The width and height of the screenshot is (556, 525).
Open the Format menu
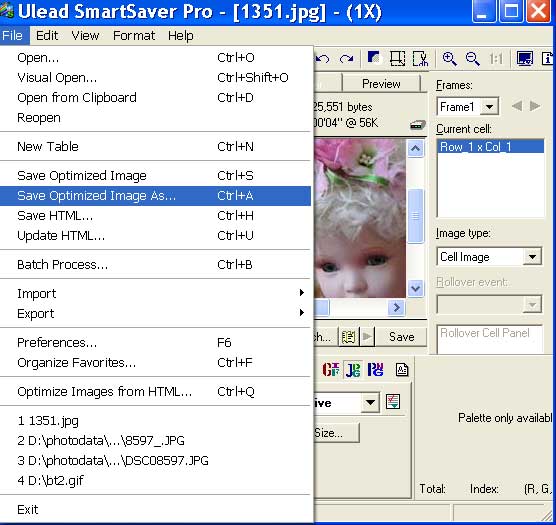[x=134, y=35]
